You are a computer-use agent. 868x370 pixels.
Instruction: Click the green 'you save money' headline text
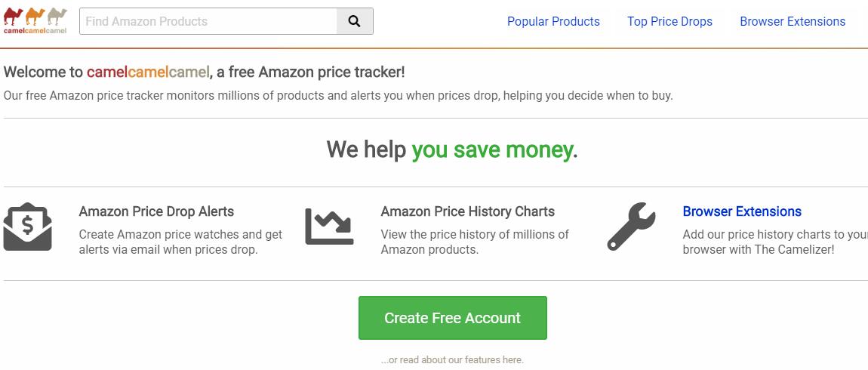(492, 150)
